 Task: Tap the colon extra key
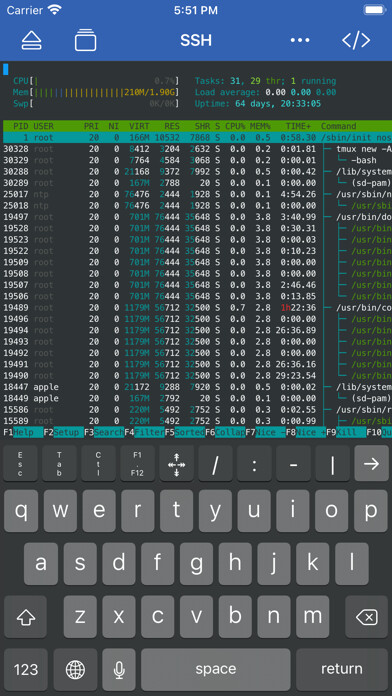tap(254, 464)
